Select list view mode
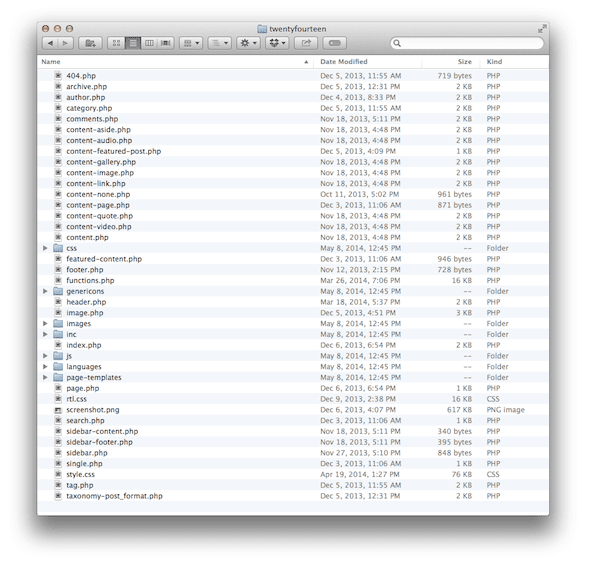Image resolution: width=600 pixels, height=565 pixels. pyautogui.click(x=133, y=44)
